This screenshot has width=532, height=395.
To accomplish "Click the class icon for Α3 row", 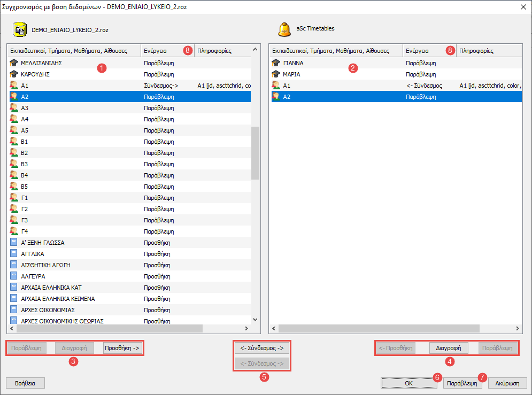I will pyautogui.click(x=14, y=108).
